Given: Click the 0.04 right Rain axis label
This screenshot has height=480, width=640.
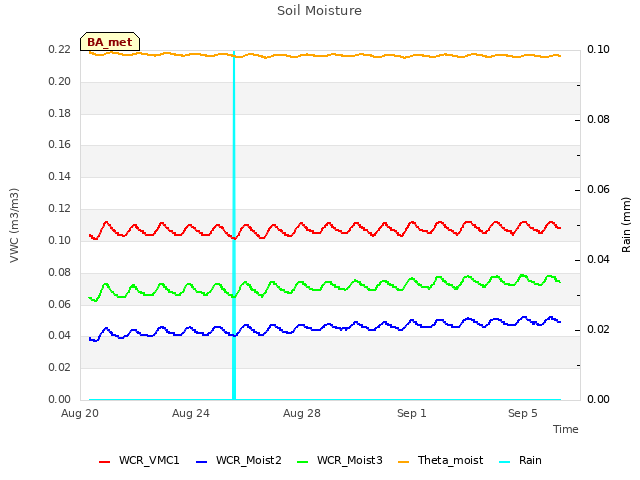Looking at the screenshot, I should click(598, 260).
